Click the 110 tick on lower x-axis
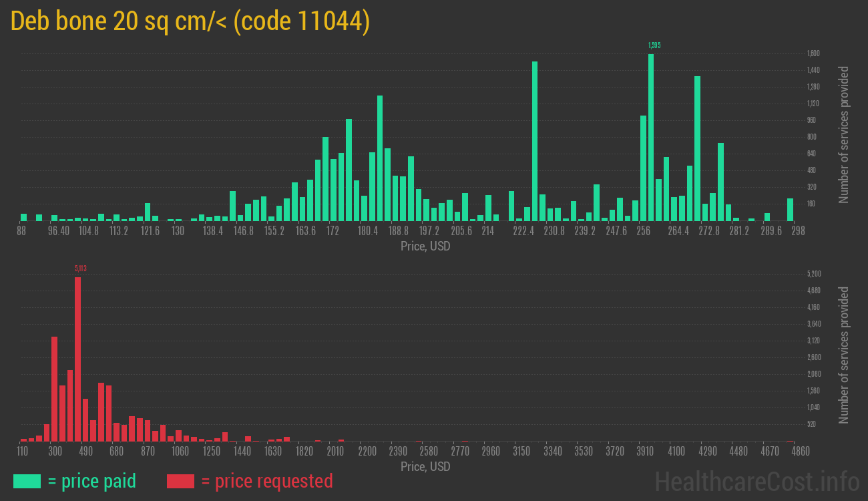The width and height of the screenshot is (868, 501). point(22,452)
